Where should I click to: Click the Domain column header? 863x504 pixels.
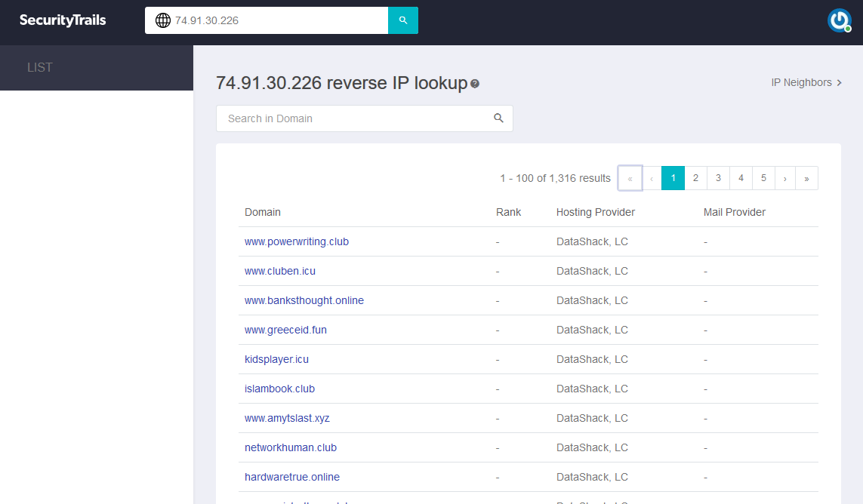coord(263,212)
